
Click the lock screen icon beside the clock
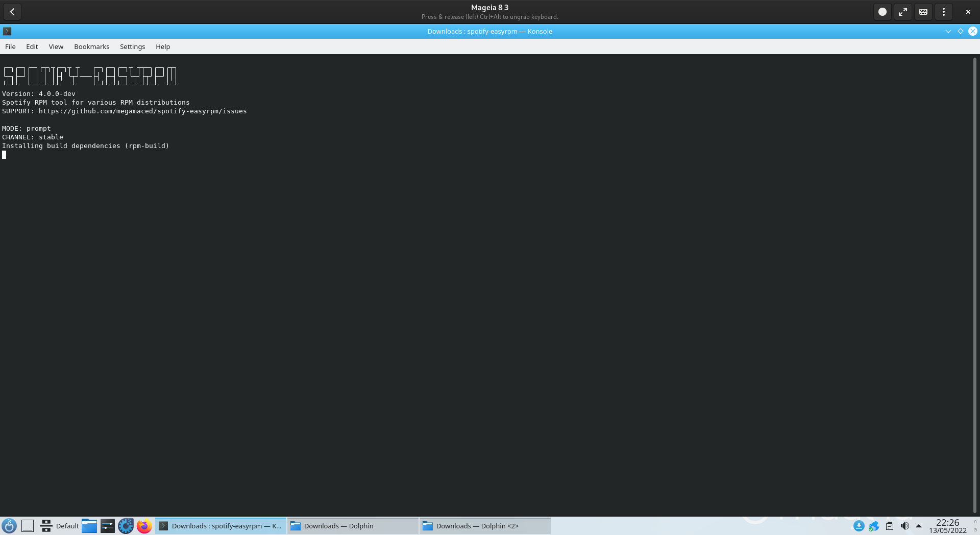(975, 522)
